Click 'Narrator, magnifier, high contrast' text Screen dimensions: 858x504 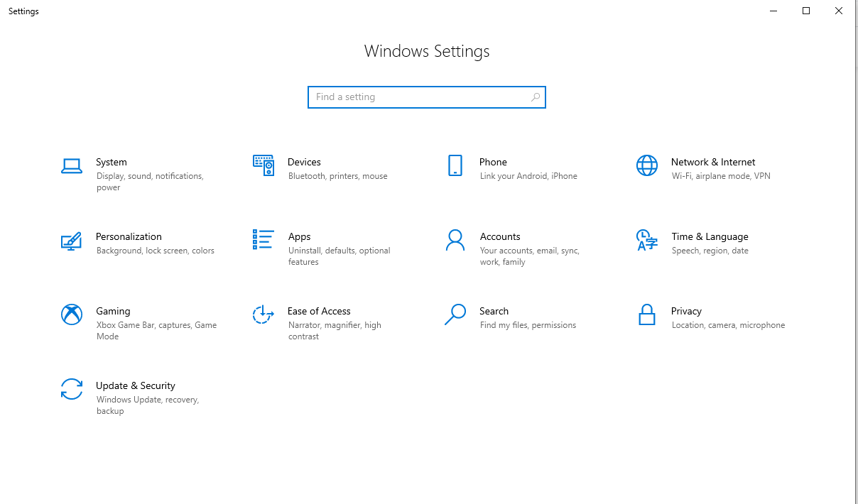335,331
